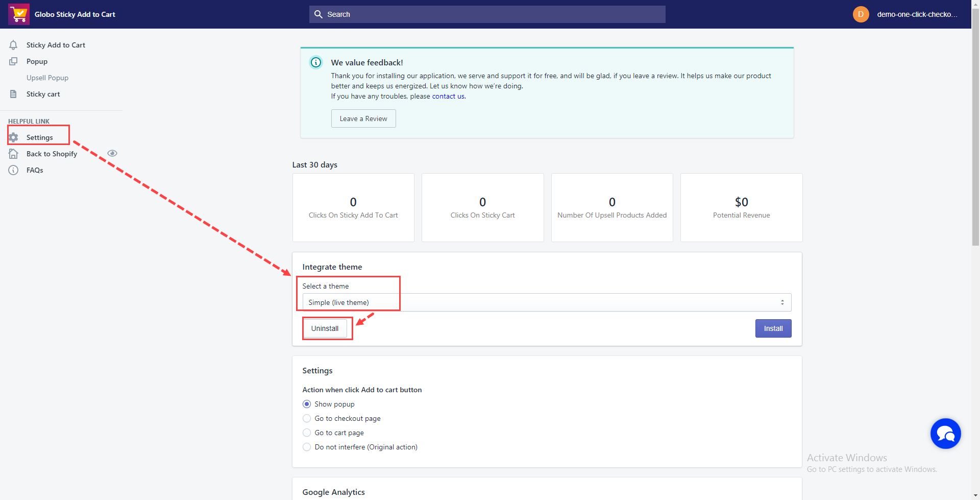Click the document icon beside Sticky cart
This screenshot has height=500, width=980.
click(13, 94)
